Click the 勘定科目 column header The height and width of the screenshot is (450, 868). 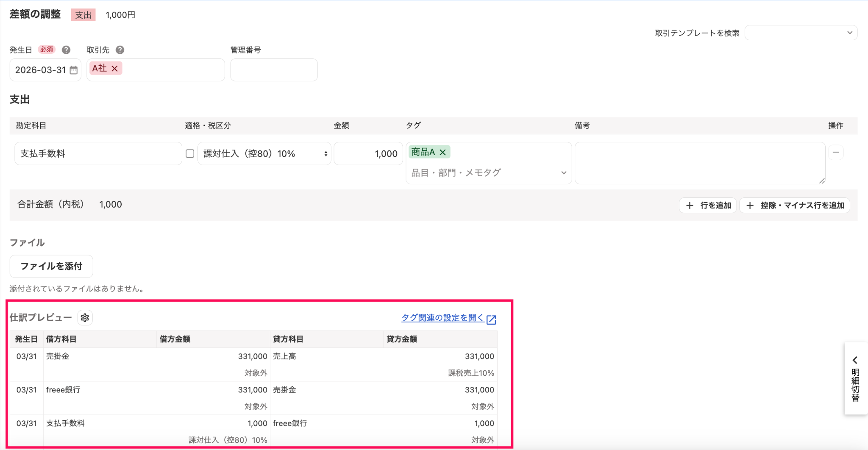click(x=31, y=125)
